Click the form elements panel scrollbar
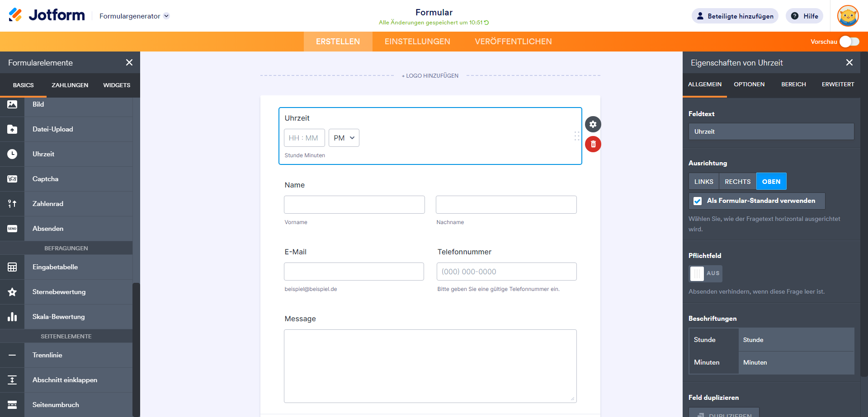The width and height of the screenshot is (868, 417). (x=136, y=348)
